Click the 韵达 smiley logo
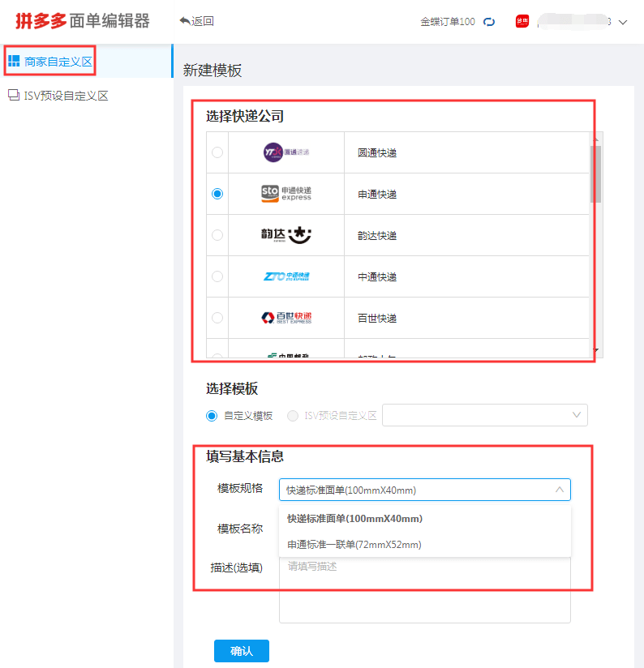Viewport: 644px width, 668px height. [286, 235]
